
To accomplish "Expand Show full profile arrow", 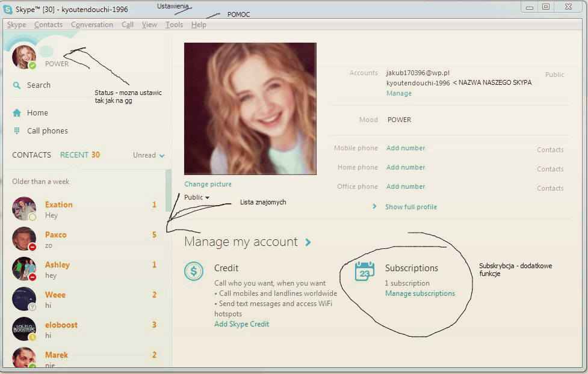I will coord(374,206).
